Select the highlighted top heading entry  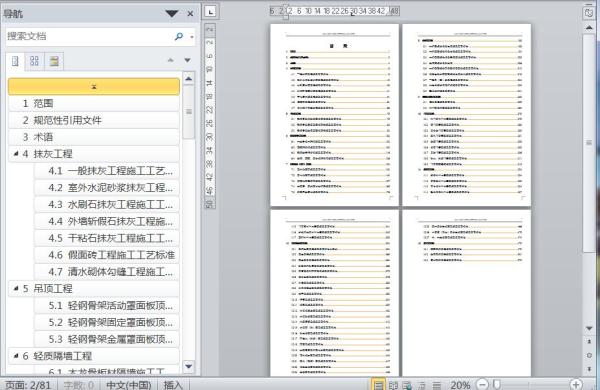94,86
